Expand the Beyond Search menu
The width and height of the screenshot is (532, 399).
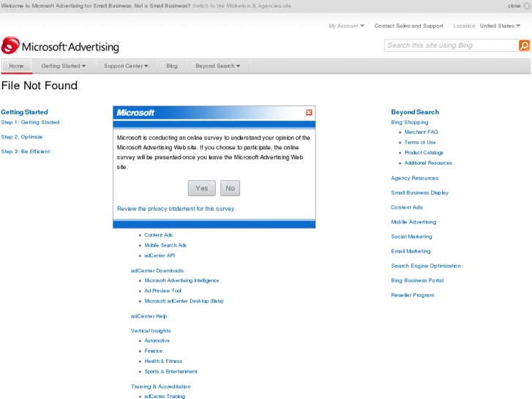point(217,66)
